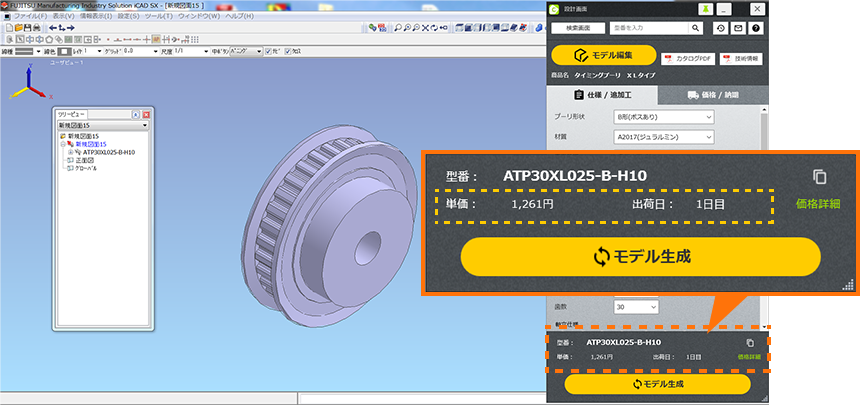Click the history clock icon in design panel
This screenshot has height=405, width=860.
click(x=721, y=29)
